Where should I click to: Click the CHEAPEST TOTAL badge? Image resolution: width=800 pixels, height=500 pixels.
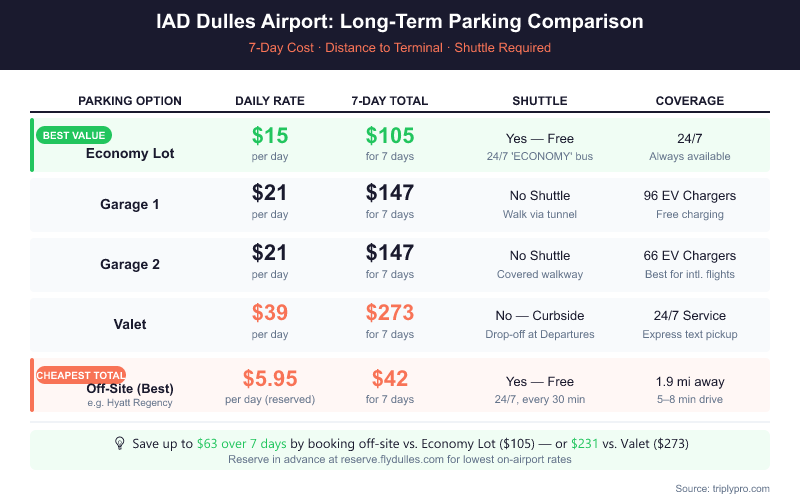(81, 375)
